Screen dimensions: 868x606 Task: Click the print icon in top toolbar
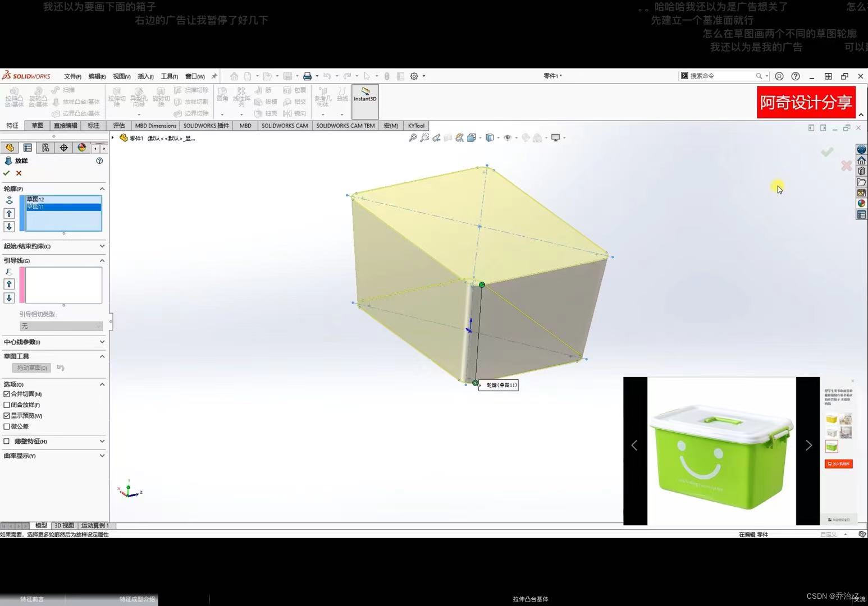click(x=307, y=76)
